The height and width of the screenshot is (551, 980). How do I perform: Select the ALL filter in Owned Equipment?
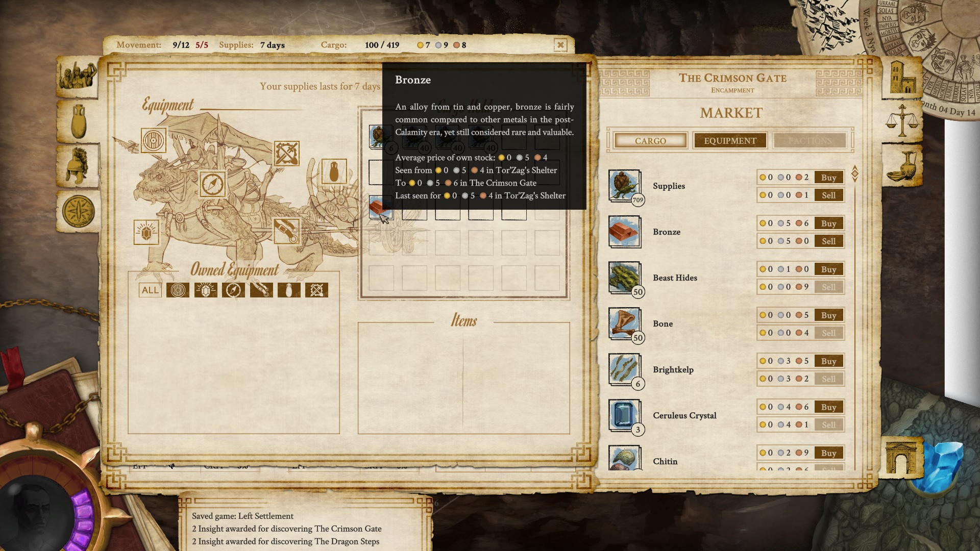149,290
